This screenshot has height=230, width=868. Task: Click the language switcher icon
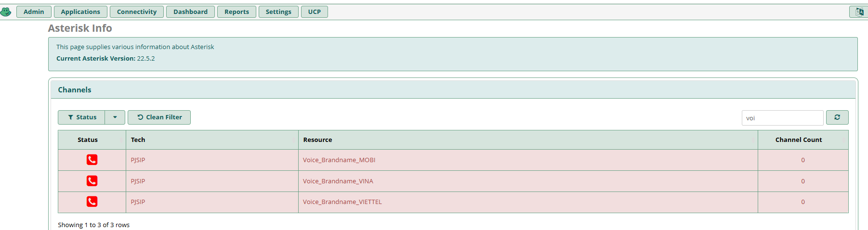(x=859, y=12)
